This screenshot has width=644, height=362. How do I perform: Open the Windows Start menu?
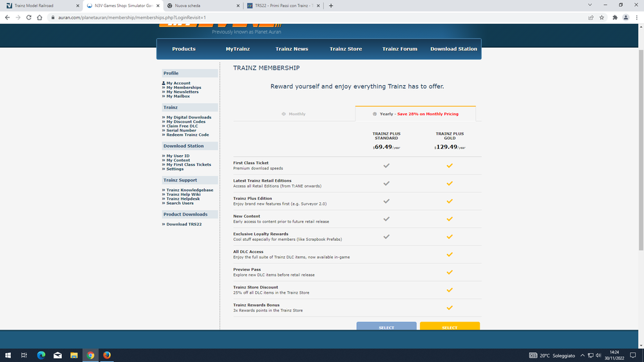coord(8,355)
